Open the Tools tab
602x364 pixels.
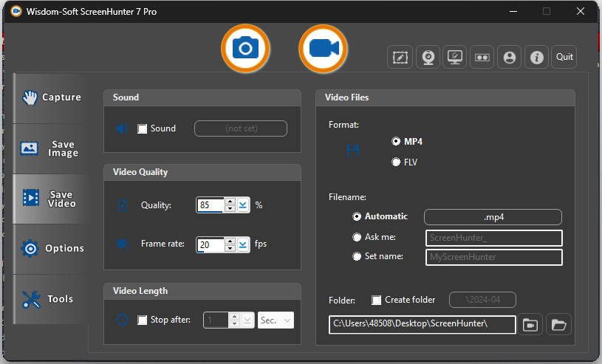(x=52, y=299)
